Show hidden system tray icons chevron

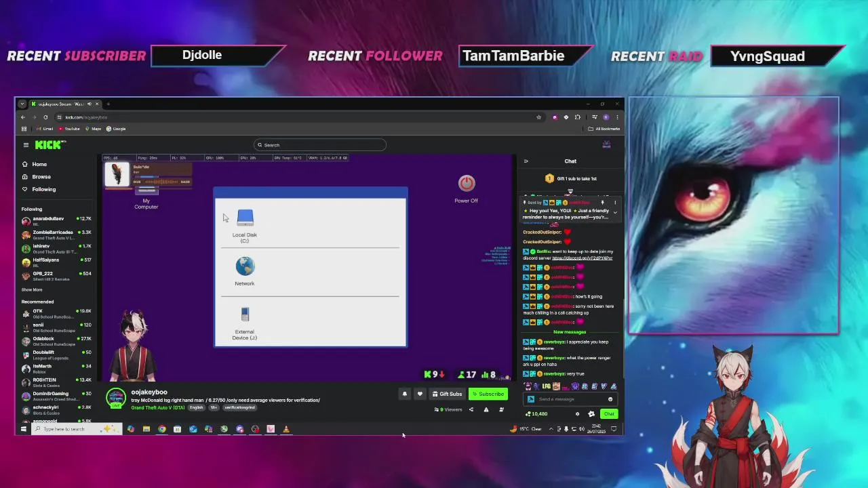tap(551, 429)
